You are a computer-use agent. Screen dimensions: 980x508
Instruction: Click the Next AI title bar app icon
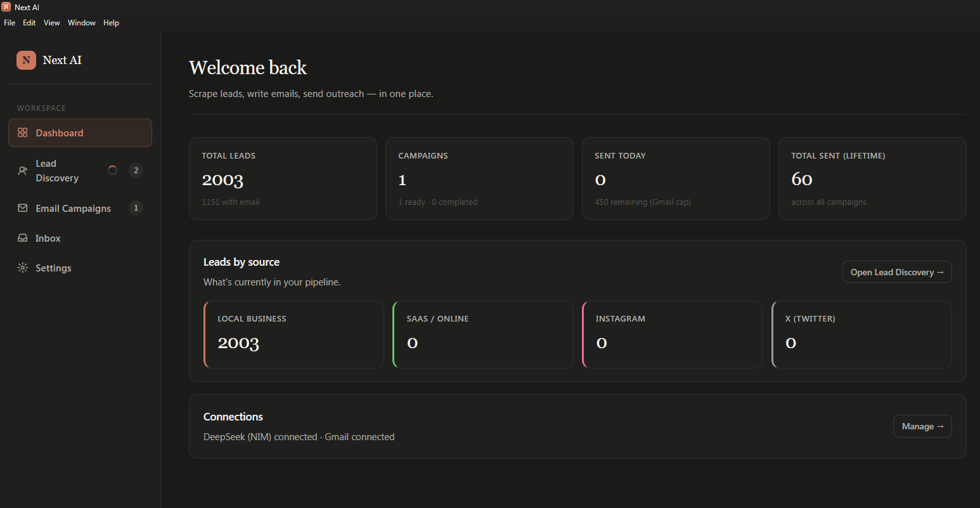tap(6, 7)
